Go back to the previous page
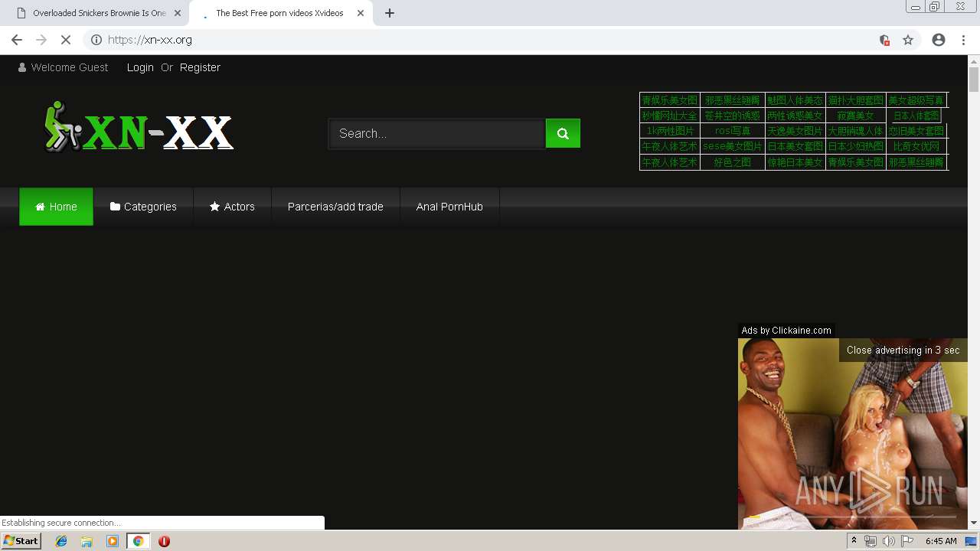The image size is (980, 551). pos(17,40)
